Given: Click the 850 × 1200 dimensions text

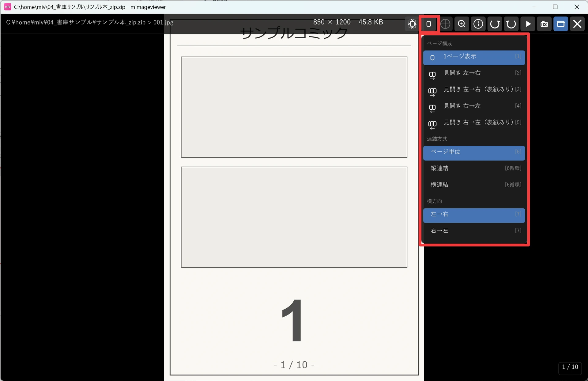Looking at the screenshot, I should pos(332,22).
